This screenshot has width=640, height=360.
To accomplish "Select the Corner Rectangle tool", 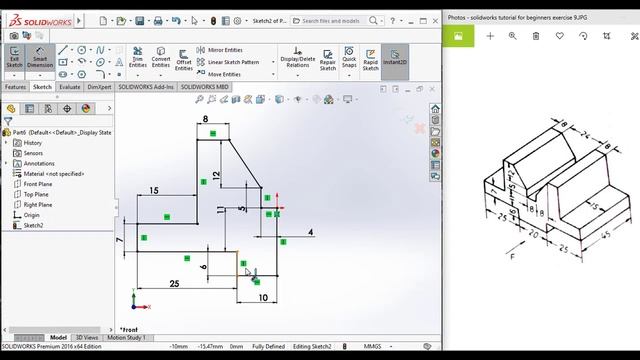I will 63,62.
